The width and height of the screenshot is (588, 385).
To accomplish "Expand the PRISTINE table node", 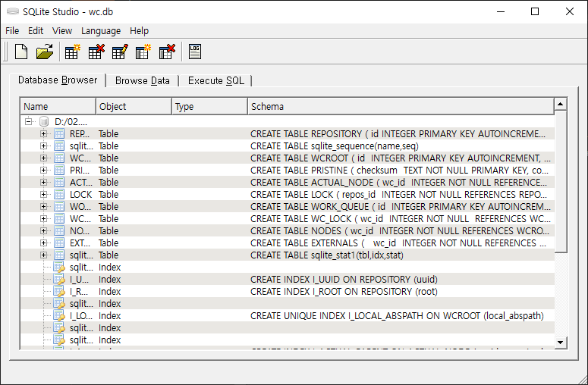I will (43, 170).
